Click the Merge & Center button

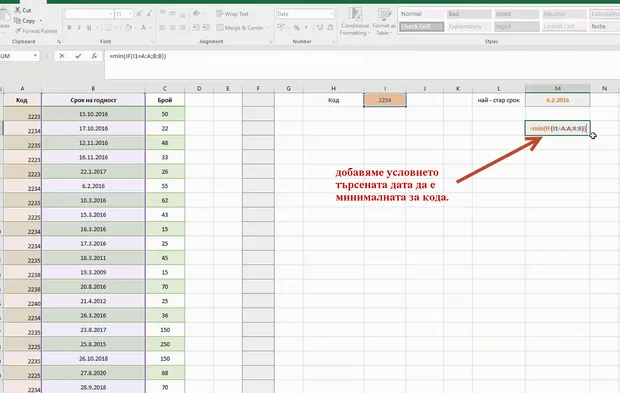(x=240, y=28)
